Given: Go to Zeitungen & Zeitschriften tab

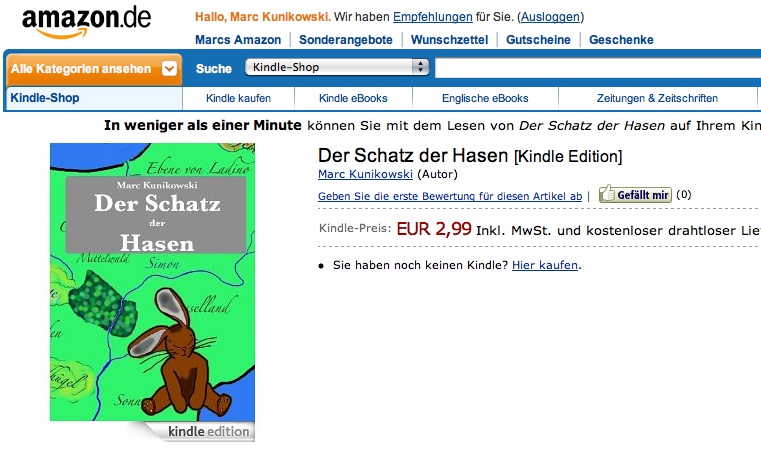Looking at the screenshot, I should point(657,98).
